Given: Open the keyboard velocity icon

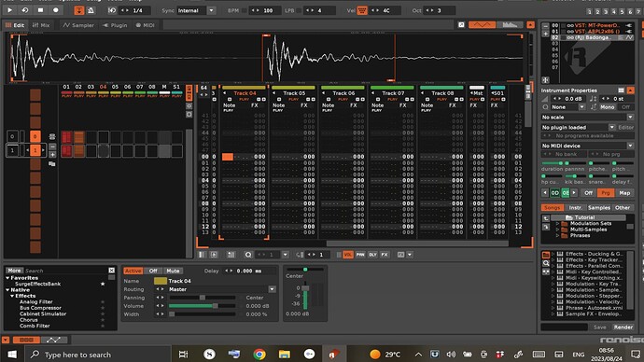Looking at the screenshot, I should pos(362,10).
